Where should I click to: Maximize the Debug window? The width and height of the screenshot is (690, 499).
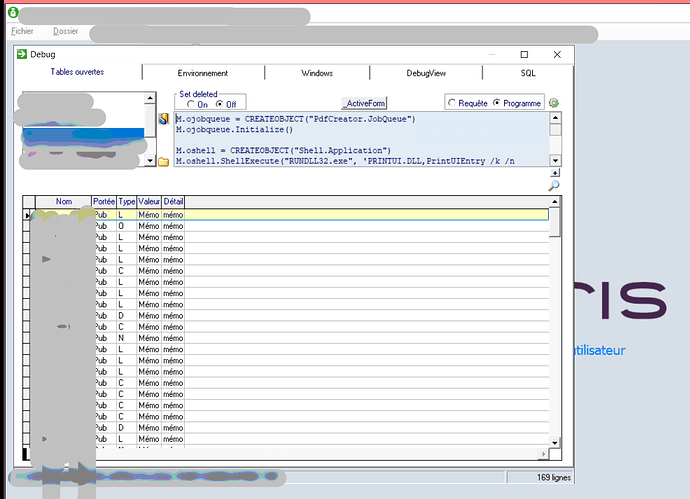[524, 55]
